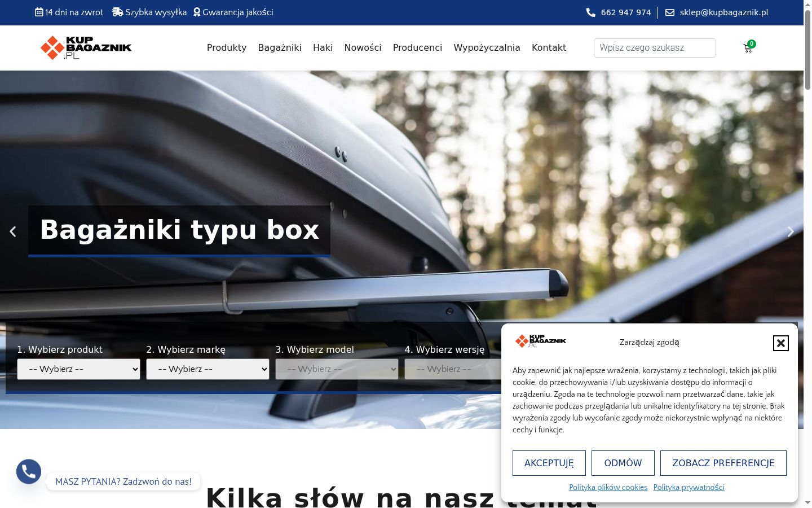Click the phone number 662 947 974
Screen dimensions: 812x508
pyautogui.click(x=626, y=12)
